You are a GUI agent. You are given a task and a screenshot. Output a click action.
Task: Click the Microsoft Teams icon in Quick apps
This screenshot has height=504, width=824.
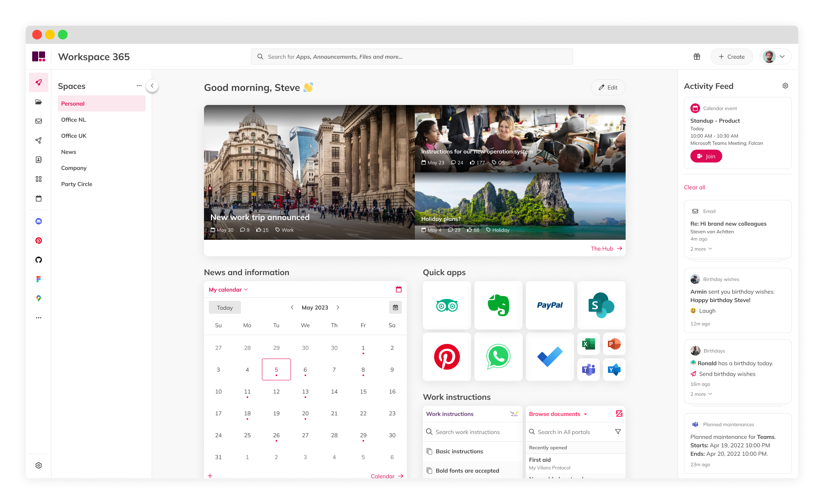tap(588, 370)
